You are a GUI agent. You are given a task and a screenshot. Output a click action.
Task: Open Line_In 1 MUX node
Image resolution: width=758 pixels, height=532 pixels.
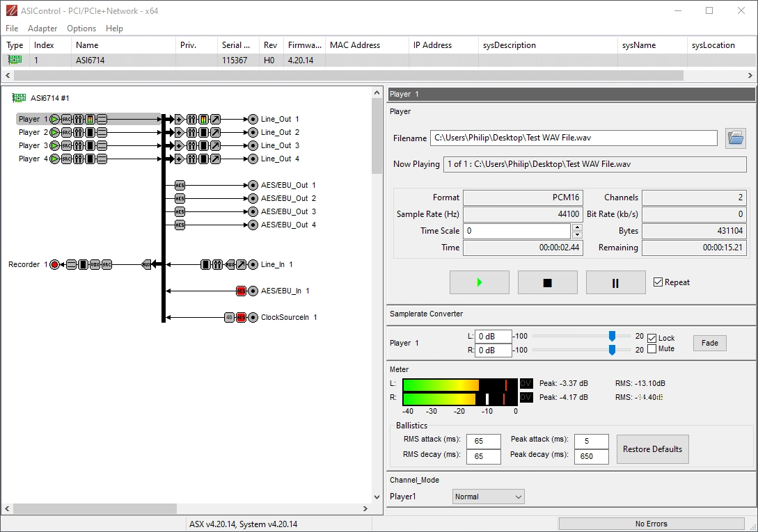click(x=230, y=265)
